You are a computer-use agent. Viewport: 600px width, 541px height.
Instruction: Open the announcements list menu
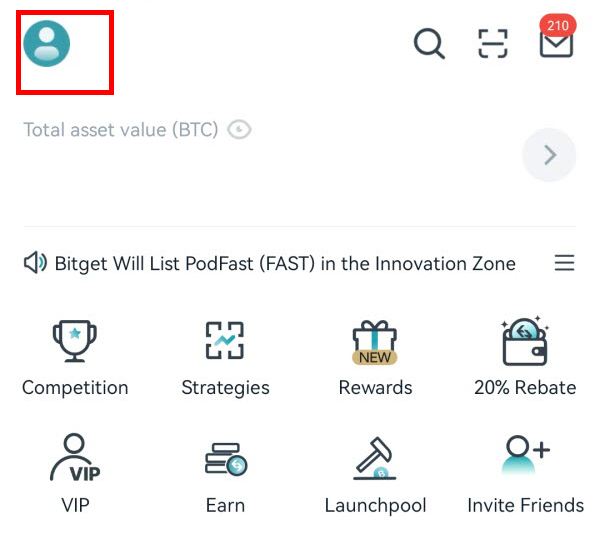coord(564,263)
